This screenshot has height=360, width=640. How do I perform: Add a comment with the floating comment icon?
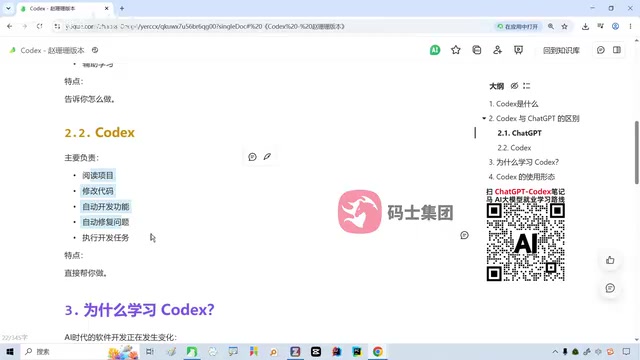(252, 157)
